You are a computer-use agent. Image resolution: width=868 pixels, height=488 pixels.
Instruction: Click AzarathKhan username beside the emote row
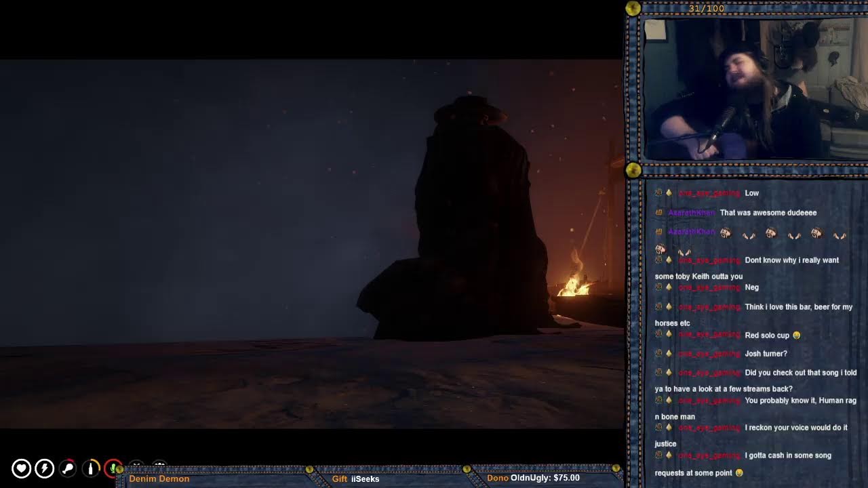[691, 232]
